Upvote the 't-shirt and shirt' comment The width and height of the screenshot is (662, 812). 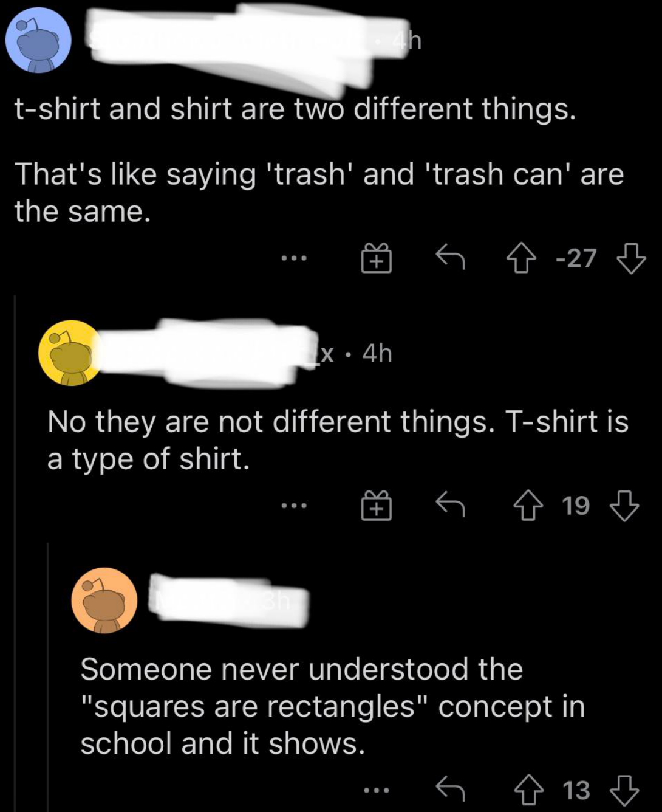522,259
